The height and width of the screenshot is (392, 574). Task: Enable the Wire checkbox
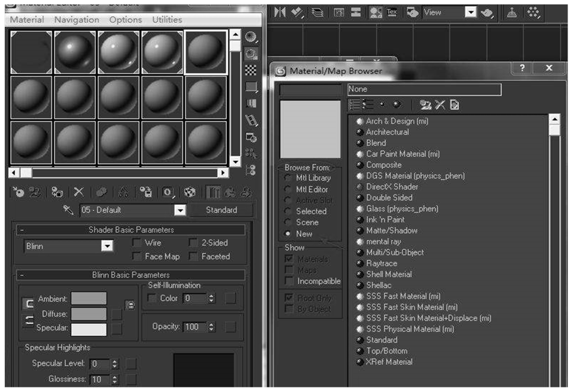tap(136, 242)
